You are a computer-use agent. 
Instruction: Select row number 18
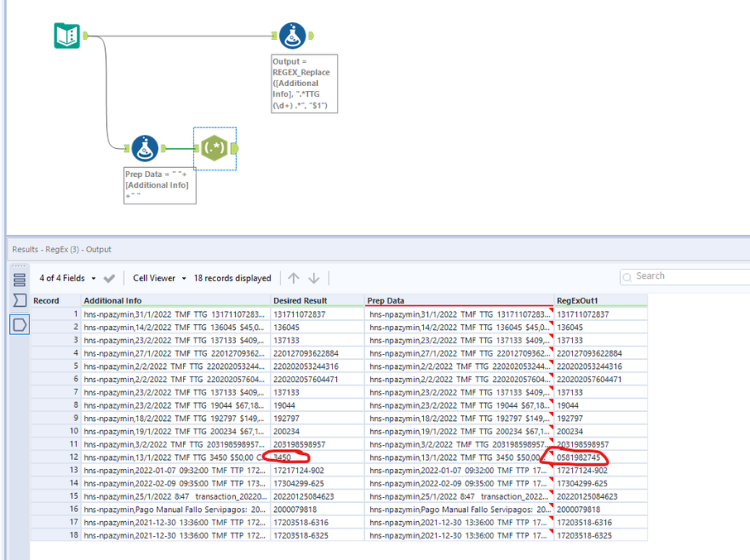pos(55,536)
